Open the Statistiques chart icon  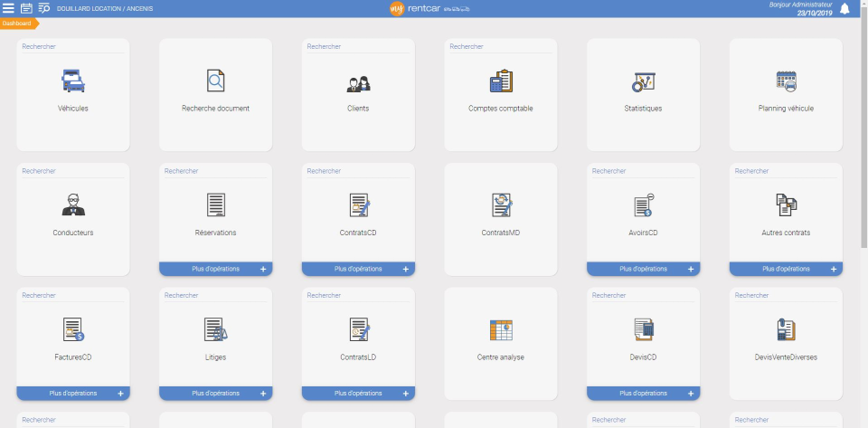click(x=643, y=82)
